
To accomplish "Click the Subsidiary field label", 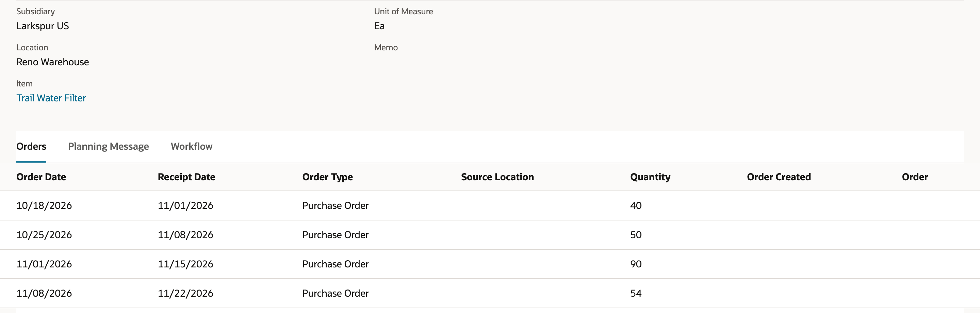I will (35, 12).
